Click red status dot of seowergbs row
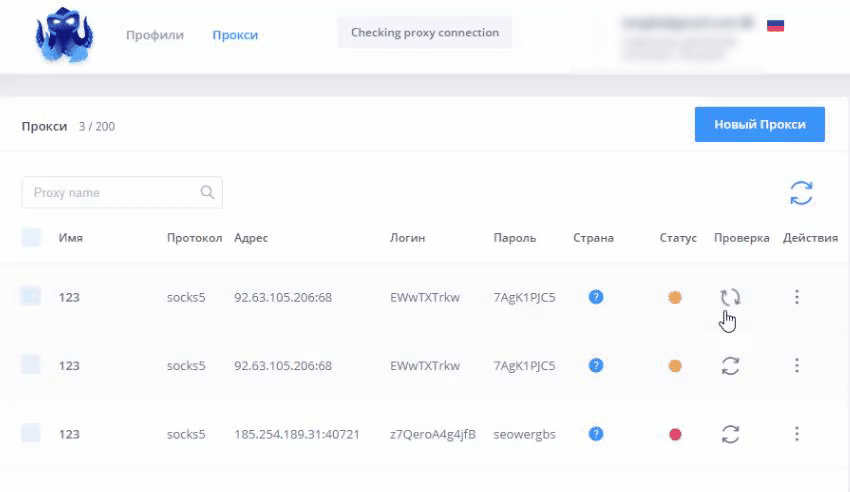850x492 pixels. point(675,435)
